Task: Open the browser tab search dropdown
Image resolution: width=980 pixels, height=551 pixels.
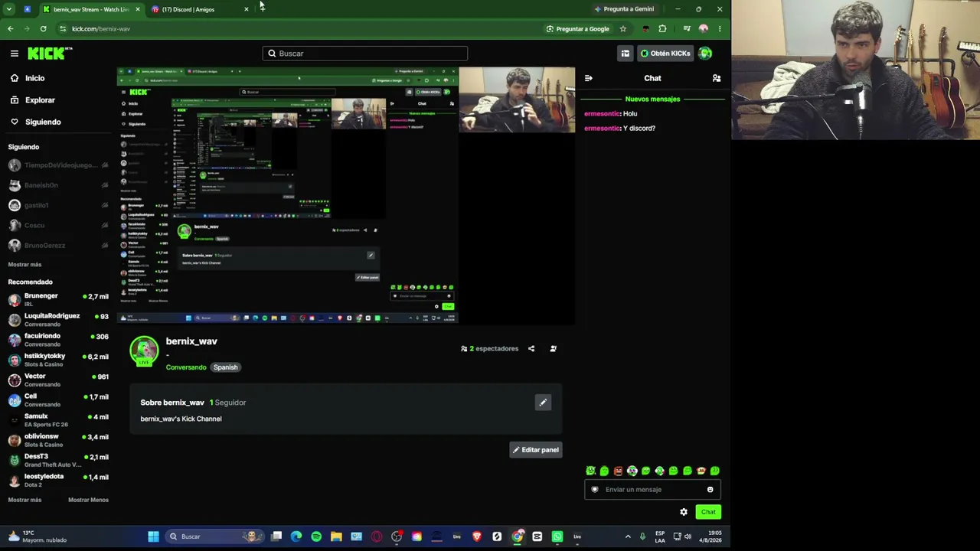Action: [x=9, y=9]
